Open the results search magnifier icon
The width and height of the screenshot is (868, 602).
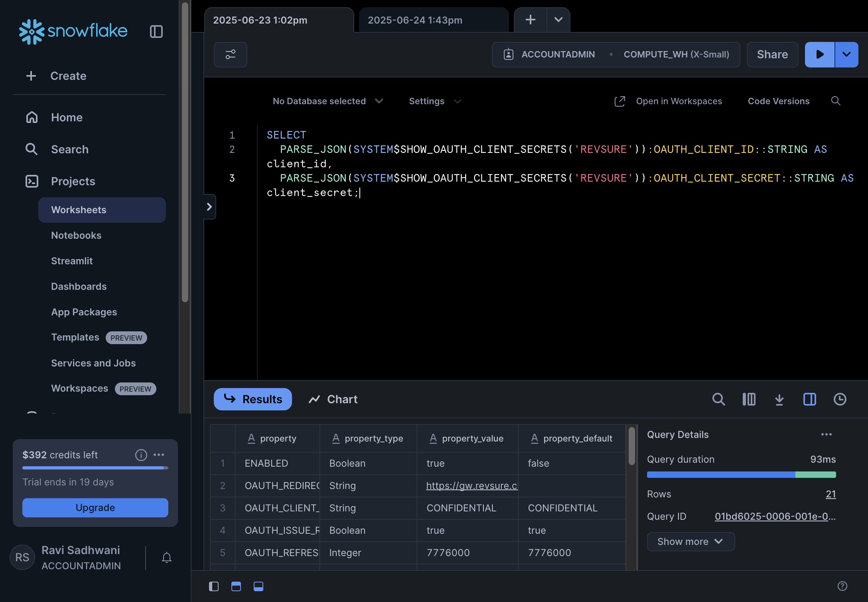pos(718,399)
